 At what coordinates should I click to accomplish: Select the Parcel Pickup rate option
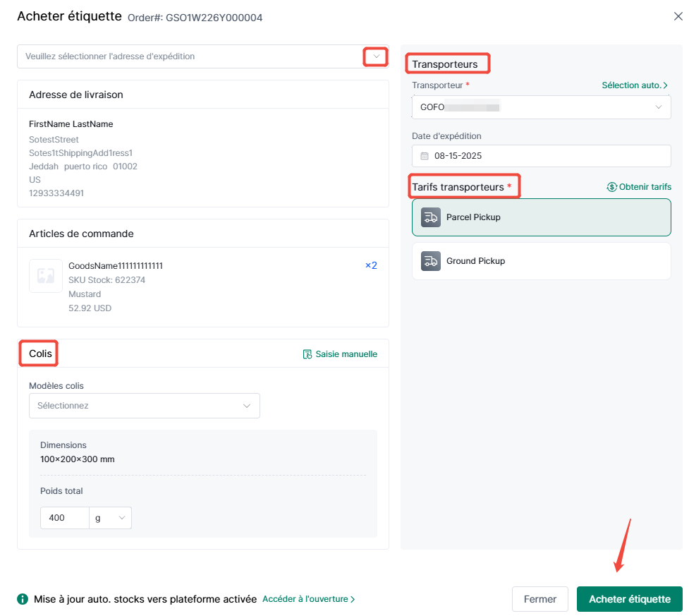pos(541,217)
